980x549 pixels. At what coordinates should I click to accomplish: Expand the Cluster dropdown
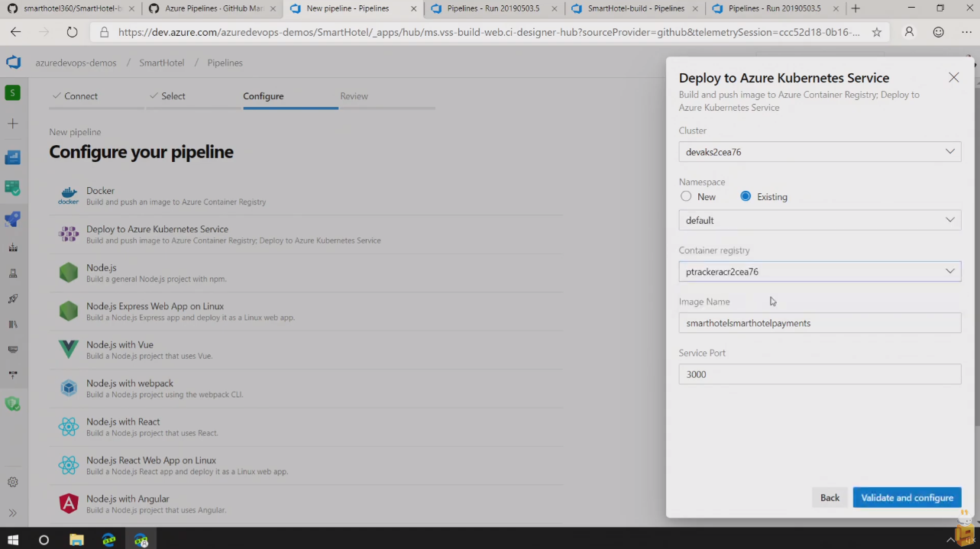pos(820,152)
